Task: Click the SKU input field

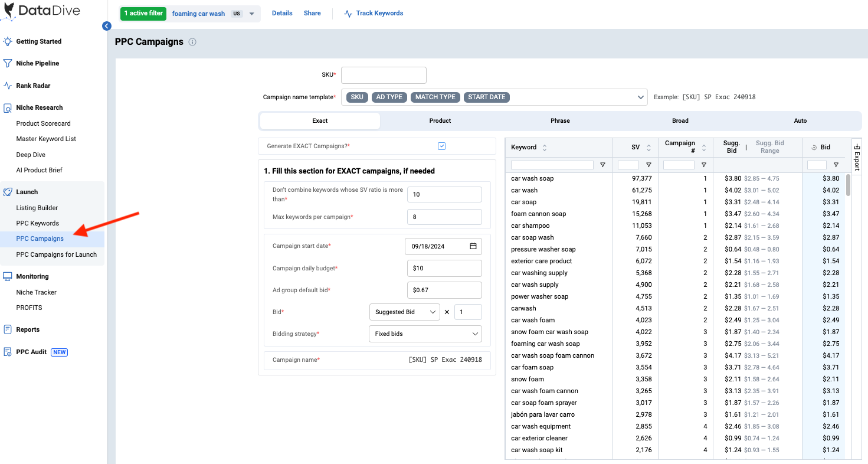Action: pyautogui.click(x=384, y=75)
